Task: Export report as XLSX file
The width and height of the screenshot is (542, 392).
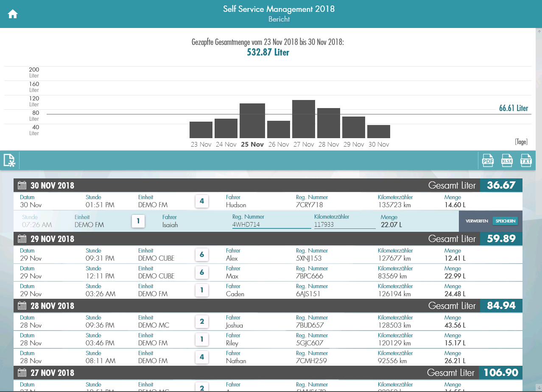Action: 507,161
